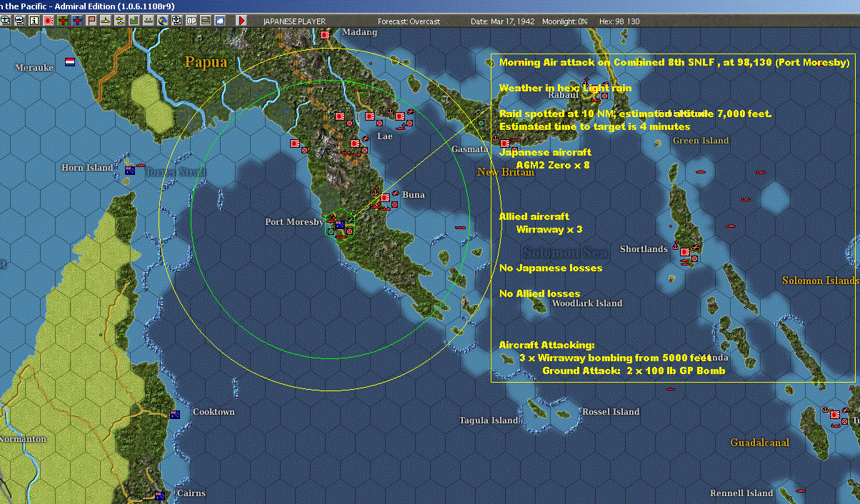The height and width of the screenshot is (504, 860).
Task: Click the Rennell Island map label
Action: tap(741, 493)
